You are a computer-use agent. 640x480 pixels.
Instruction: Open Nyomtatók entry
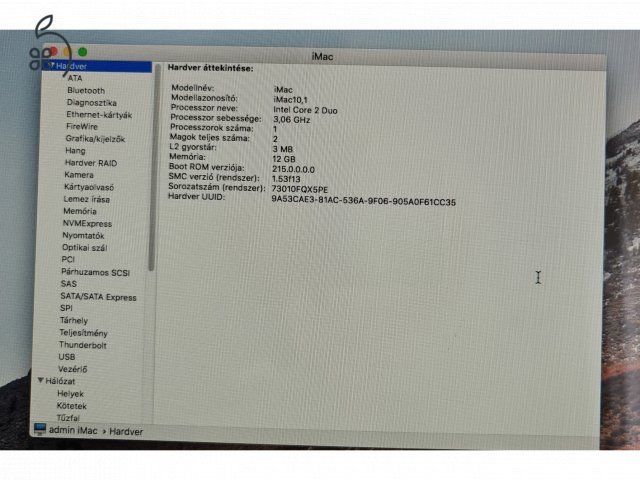tap(83, 236)
